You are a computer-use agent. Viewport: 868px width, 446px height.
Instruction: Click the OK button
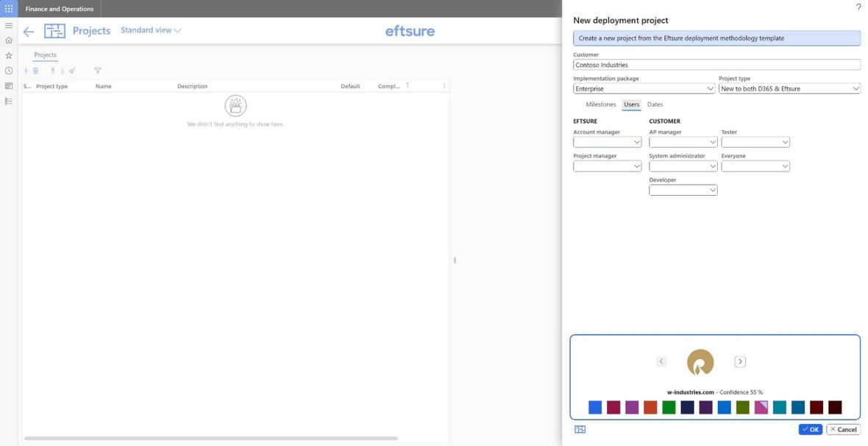pyautogui.click(x=811, y=429)
